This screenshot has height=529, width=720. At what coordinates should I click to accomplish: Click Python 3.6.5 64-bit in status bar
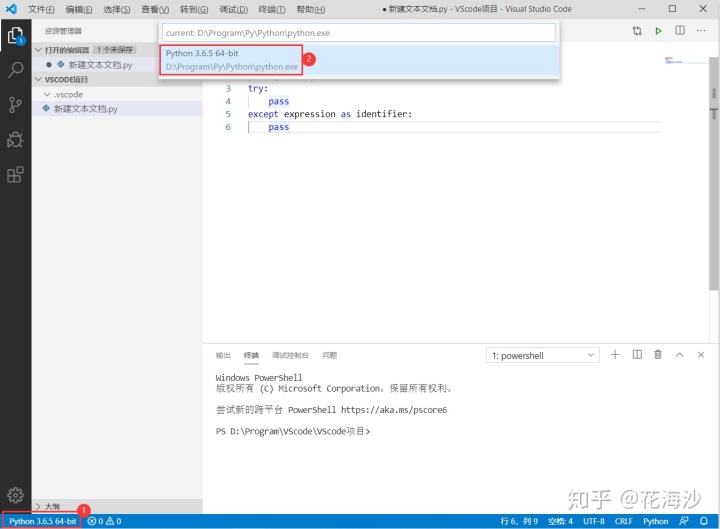(x=43, y=521)
